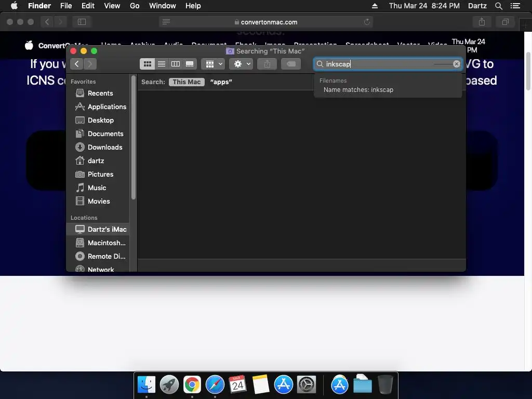Open Pictures in Finder sidebar

(98, 174)
